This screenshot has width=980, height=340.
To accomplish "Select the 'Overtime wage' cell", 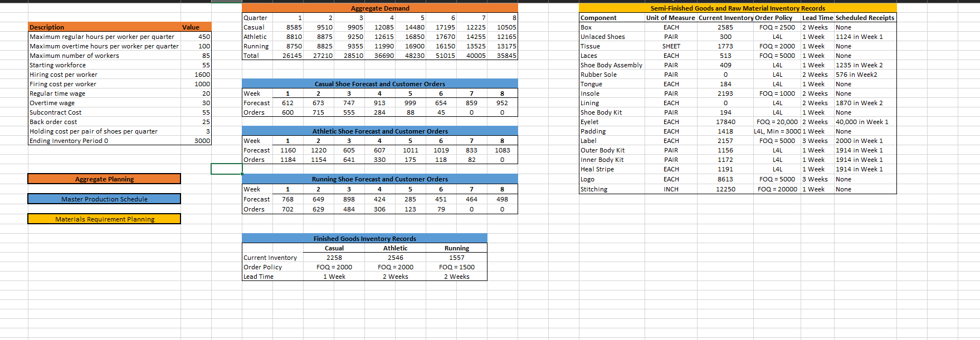I will tap(104, 103).
